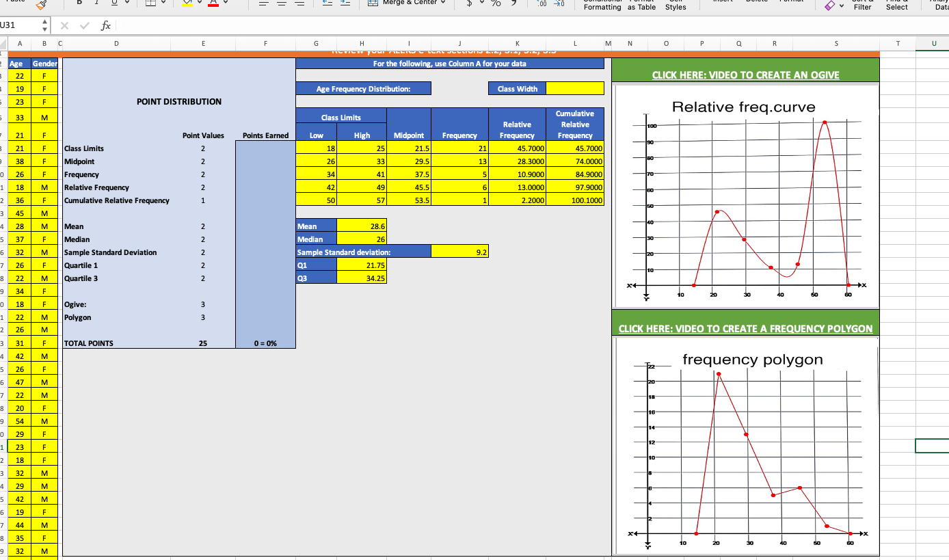Toggle Italic formatting

(x=97, y=3)
